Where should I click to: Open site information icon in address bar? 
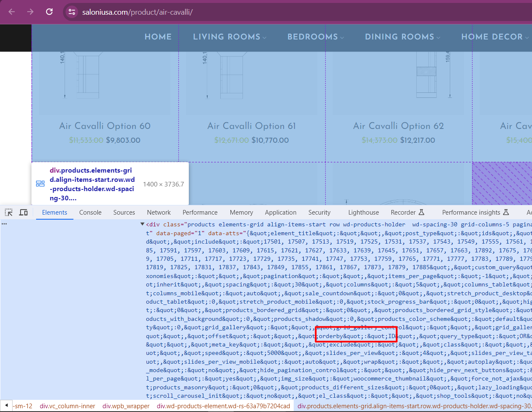click(72, 12)
